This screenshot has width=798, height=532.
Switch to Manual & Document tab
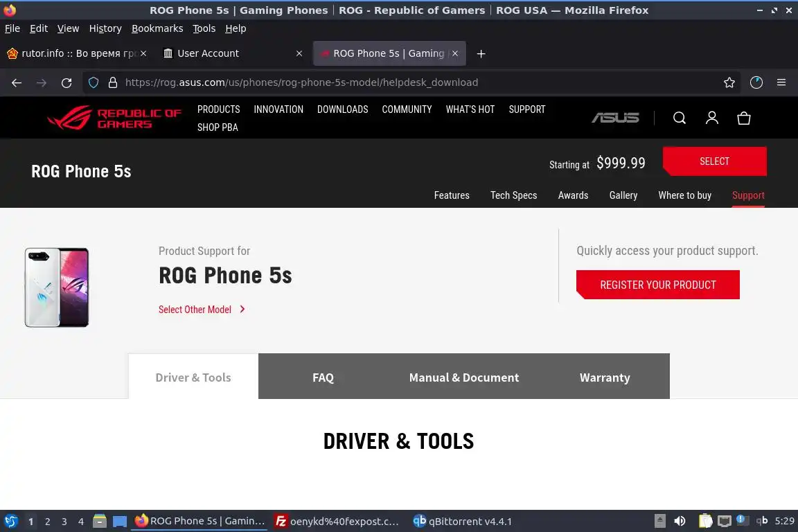coord(464,378)
